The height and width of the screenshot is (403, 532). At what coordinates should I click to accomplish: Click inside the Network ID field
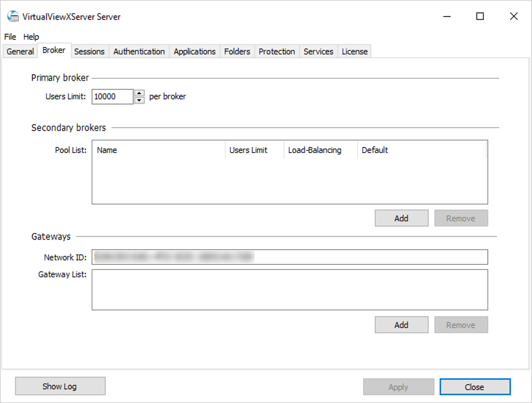(290, 257)
